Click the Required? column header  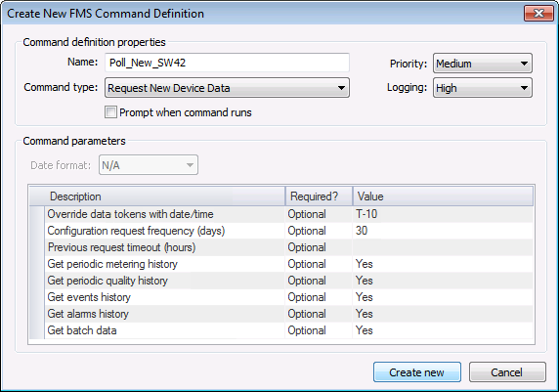[319, 196]
